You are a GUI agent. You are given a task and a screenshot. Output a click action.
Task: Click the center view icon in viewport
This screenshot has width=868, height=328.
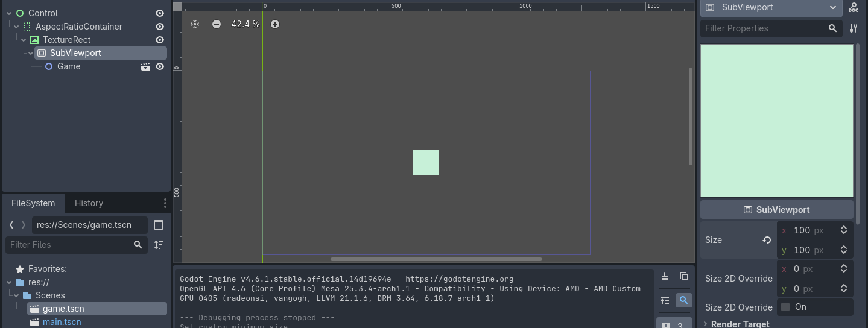tap(194, 24)
